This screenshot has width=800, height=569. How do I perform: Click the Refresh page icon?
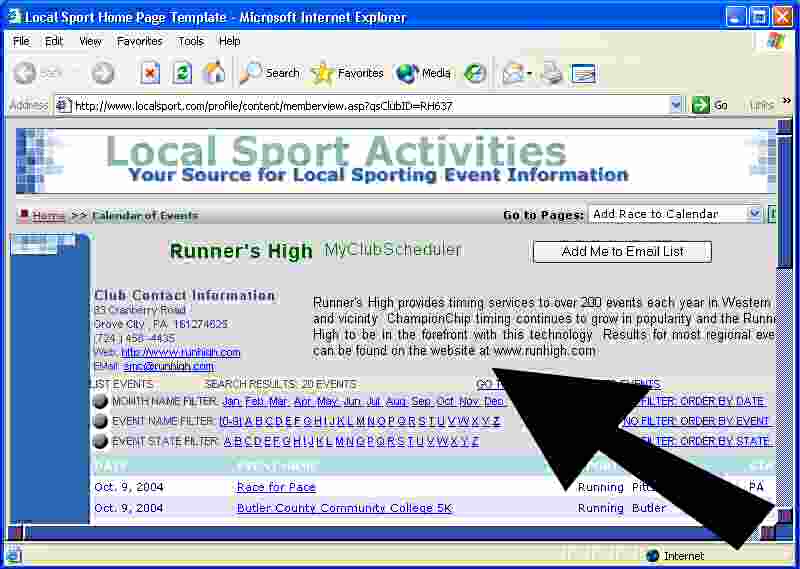tap(182, 73)
